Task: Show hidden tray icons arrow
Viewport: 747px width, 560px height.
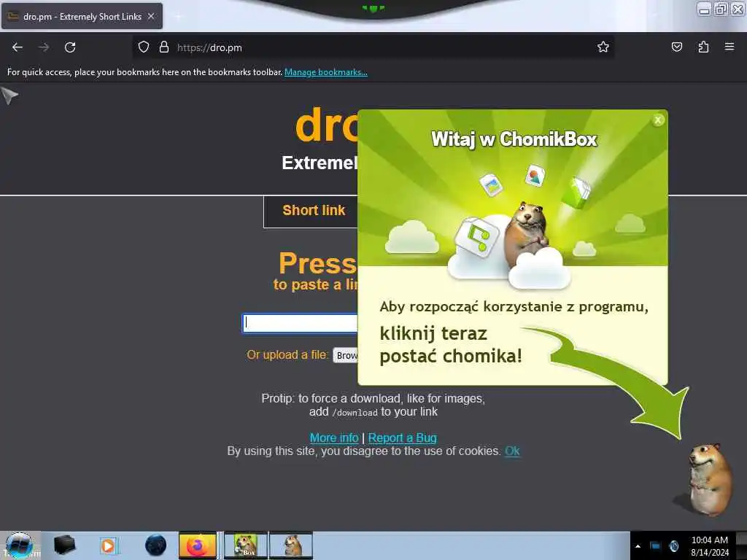Action: (x=638, y=546)
